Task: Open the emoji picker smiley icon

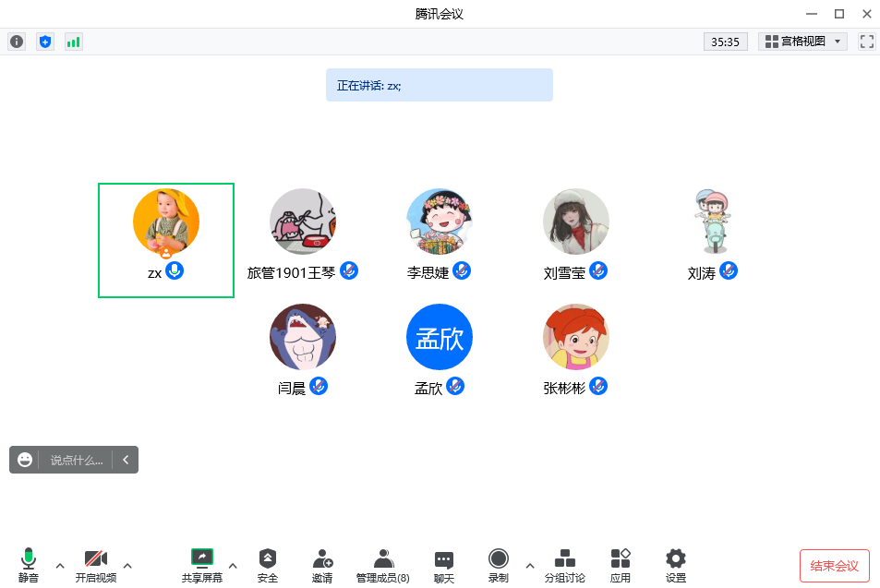Action: pyautogui.click(x=25, y=460)
